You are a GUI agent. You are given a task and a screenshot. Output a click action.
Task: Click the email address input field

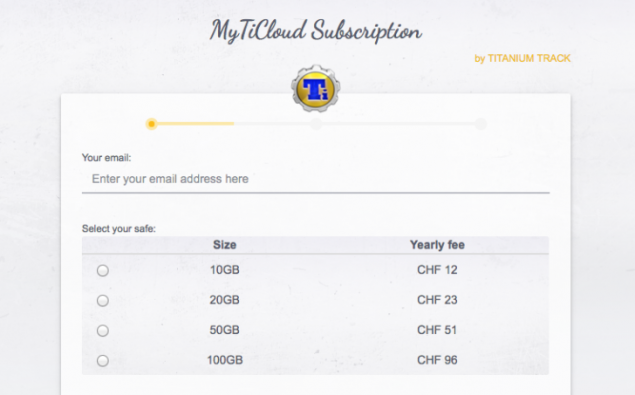[x=315, y=179]
